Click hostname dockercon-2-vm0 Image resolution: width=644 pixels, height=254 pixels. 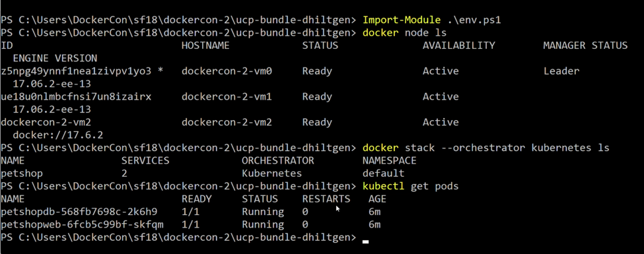tap(227, 71)
